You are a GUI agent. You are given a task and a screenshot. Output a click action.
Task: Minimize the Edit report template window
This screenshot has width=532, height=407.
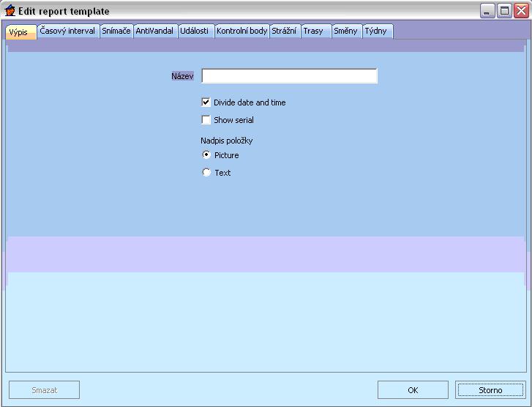(x=487, y=11)
